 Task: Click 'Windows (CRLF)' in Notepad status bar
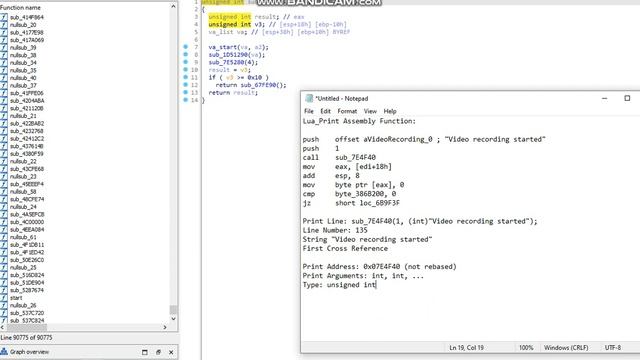566,348
